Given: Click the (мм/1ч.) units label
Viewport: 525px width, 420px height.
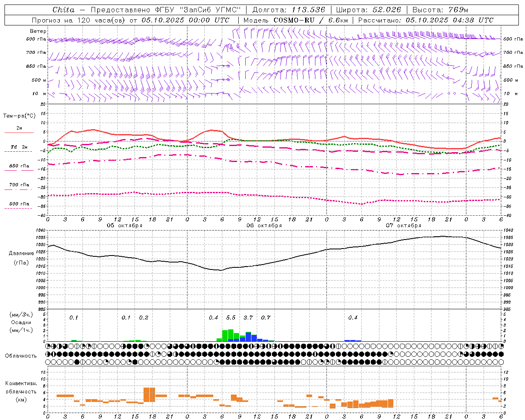Looking at the screenshot, I should (x=21, y=330).
